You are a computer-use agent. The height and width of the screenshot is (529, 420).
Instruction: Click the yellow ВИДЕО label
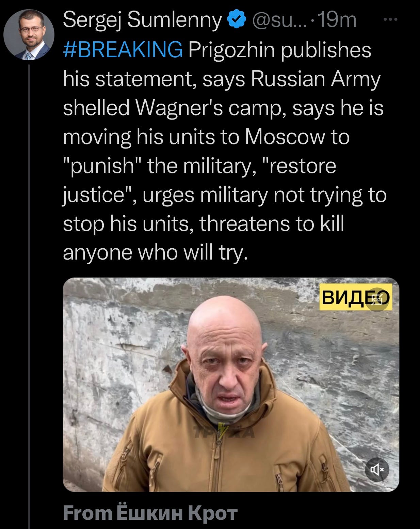tap(356, 297)
